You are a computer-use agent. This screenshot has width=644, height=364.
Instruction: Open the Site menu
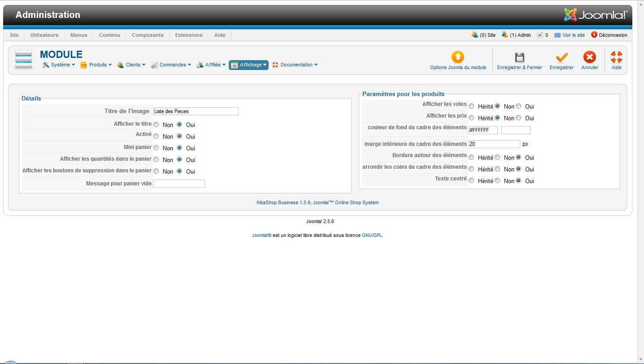tap(14, 35)
